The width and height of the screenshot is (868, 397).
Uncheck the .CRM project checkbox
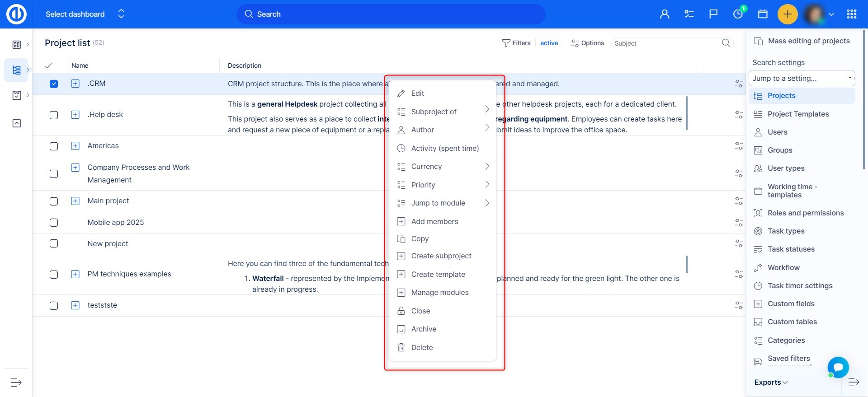(x=54, y=84)
